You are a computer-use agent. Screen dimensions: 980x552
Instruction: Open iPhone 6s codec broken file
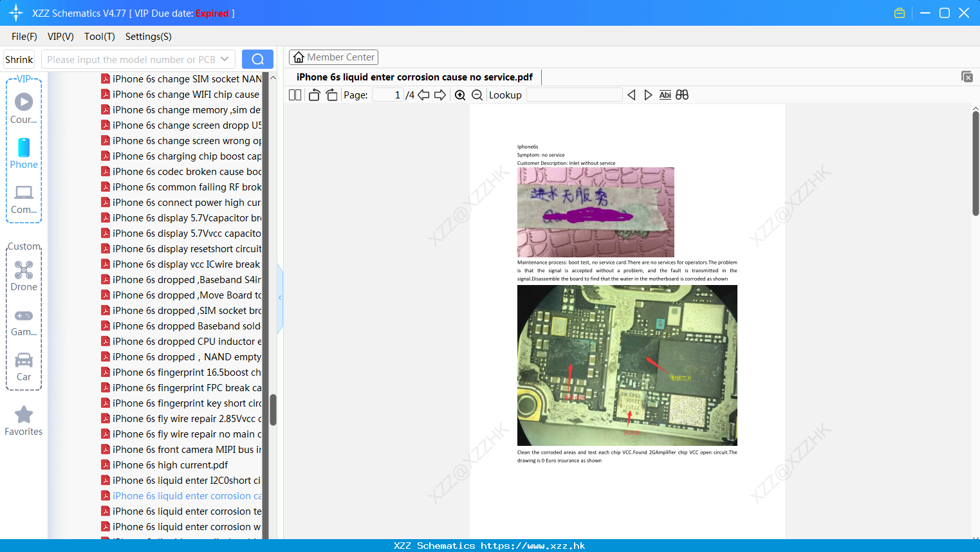[181, 172]
